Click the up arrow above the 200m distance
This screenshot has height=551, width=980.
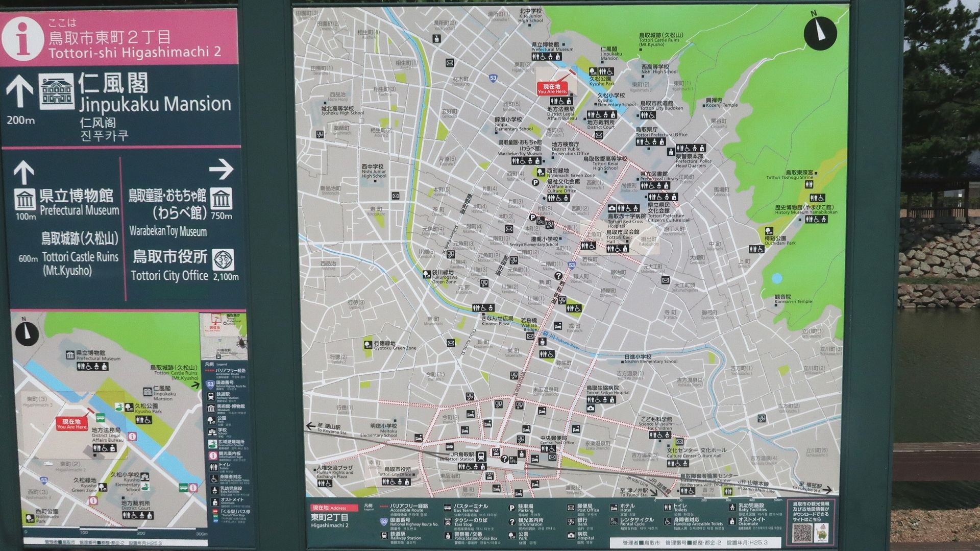19,91
